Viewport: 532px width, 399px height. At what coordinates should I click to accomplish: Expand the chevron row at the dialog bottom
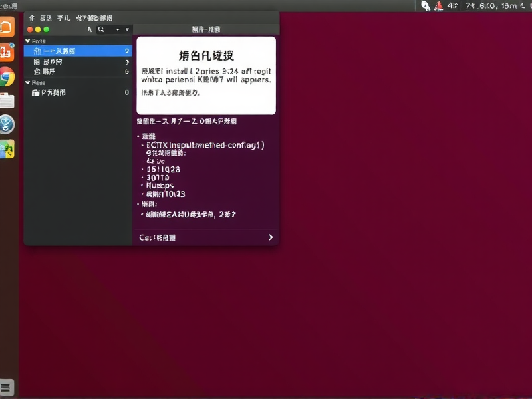[270, 237]
